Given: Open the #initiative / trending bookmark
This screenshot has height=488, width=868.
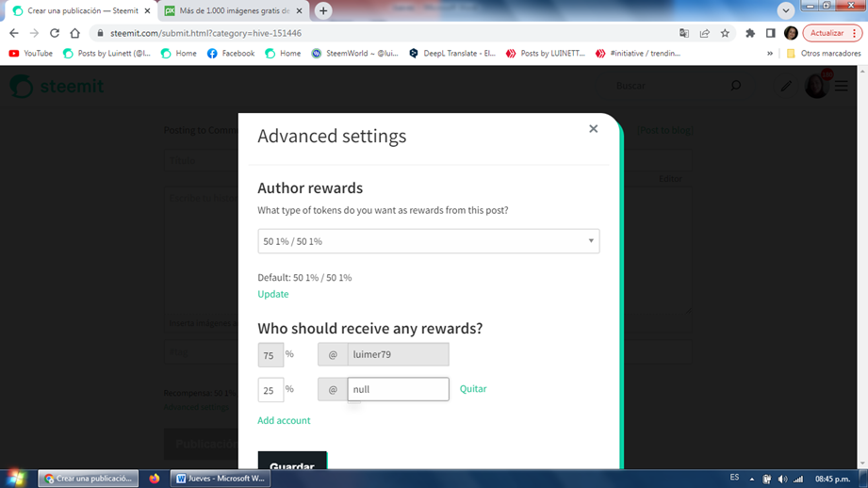Looking at the screenshot, I should (x=638, y=53).
